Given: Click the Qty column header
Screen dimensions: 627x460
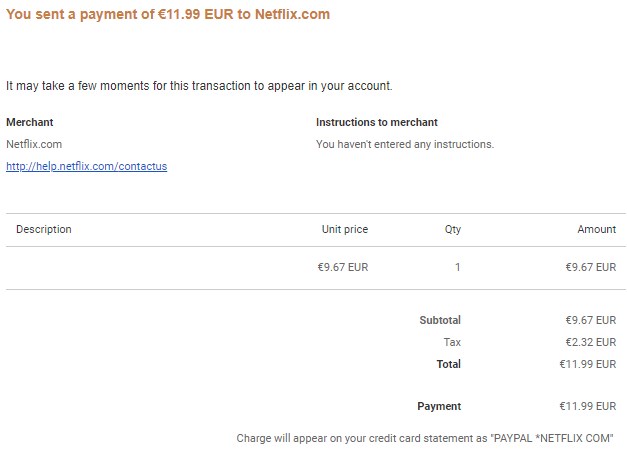Looking at the screenshot, I should (453, 229).
